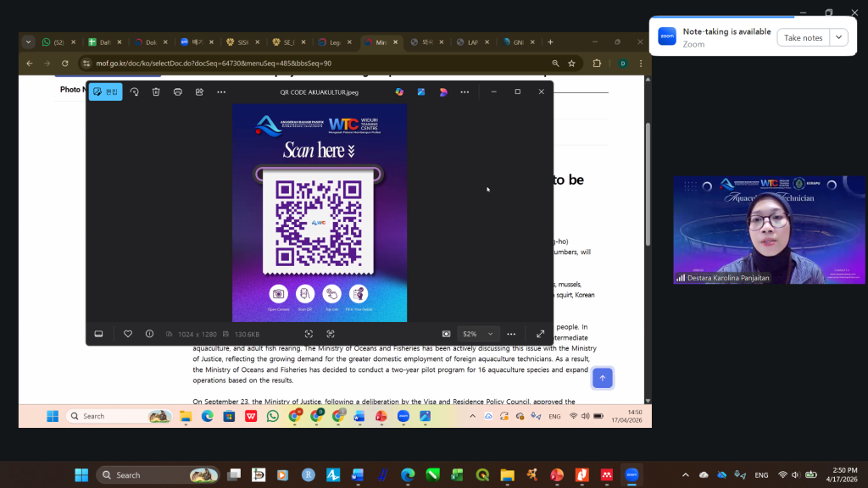Bookmark this page with the star icon
Image resolution: width=868 pixels, height=488 pixels.
(572, 63)
